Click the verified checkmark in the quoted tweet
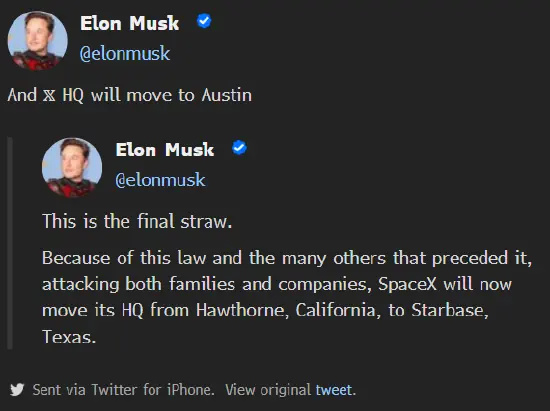The height and width of the screenshot is (411, 550). click(x=240, y=148)
